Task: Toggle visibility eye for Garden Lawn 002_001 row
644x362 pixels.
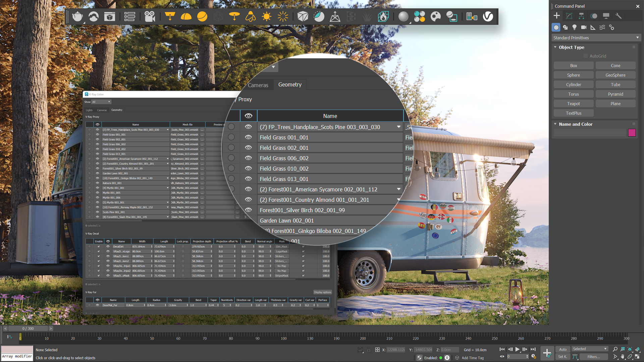Action: click(x=98, y=174)
